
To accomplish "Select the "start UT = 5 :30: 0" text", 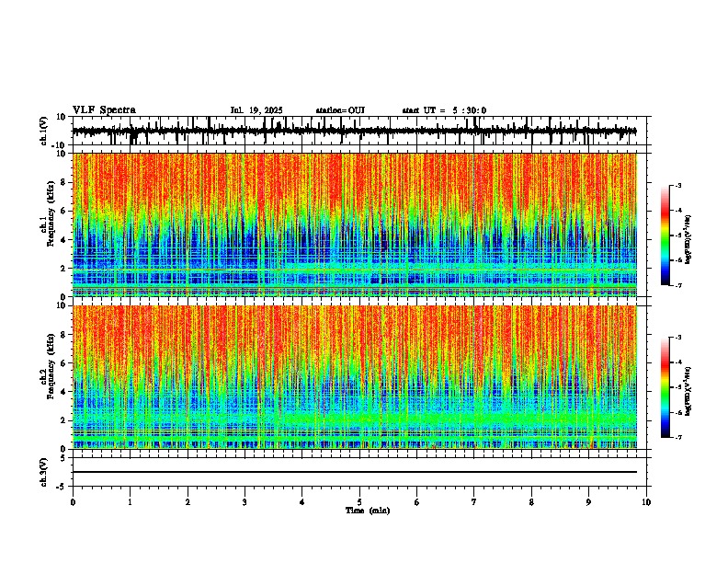I will [444, 110].
